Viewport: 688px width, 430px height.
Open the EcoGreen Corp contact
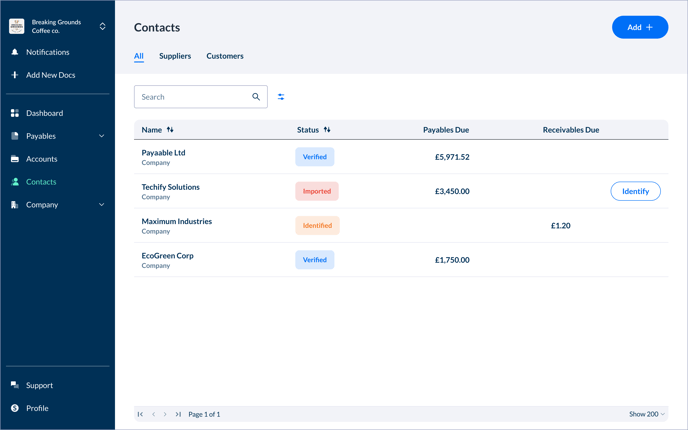click(x=167, y=255)
